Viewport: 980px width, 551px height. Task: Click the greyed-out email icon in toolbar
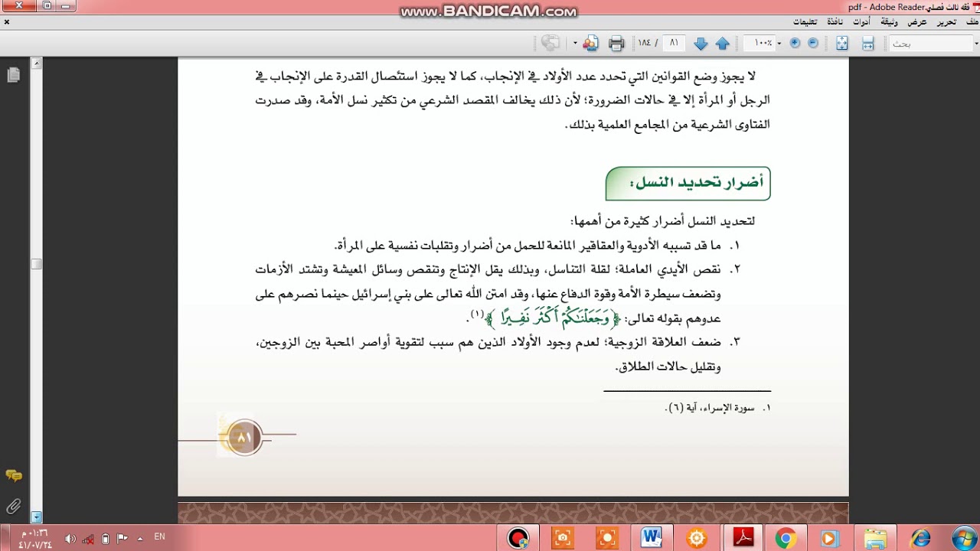[x=550, y=44]
